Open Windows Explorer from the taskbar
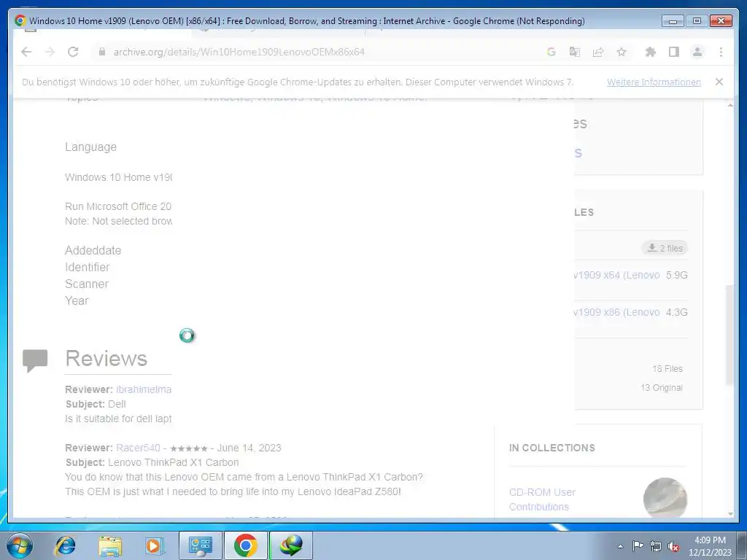Image resolution: width=747 pixels, height=560 pixels. (110, 545)
